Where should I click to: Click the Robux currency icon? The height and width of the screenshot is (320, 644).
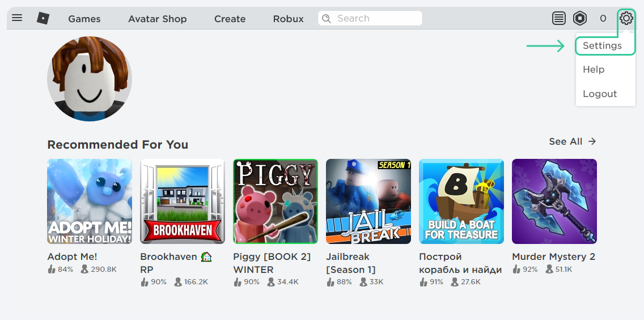580,19
